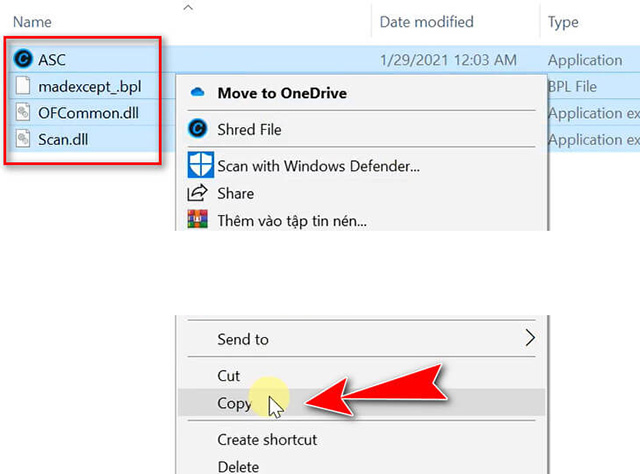Select Delete from context menu

tap(362, 465)
